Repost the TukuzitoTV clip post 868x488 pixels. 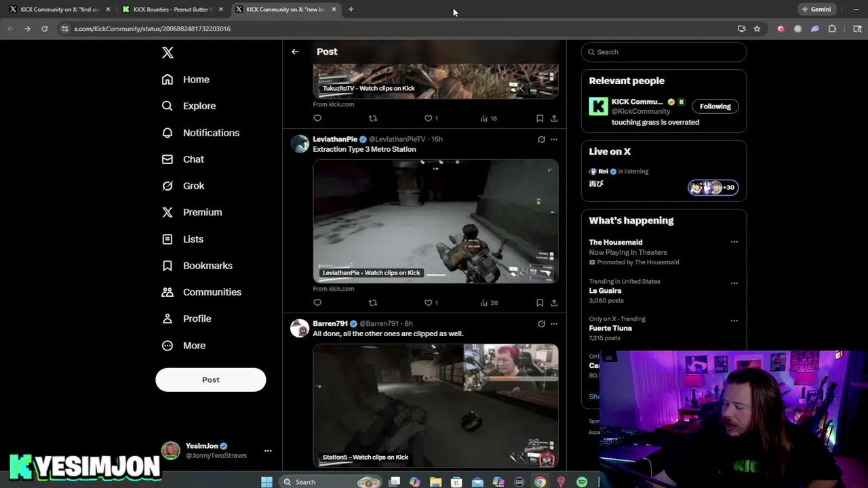point(372,118)
